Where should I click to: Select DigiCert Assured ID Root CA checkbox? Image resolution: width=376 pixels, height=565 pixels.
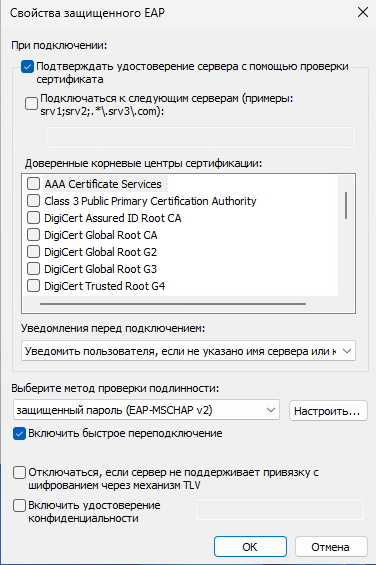click(x=34, y=218)
